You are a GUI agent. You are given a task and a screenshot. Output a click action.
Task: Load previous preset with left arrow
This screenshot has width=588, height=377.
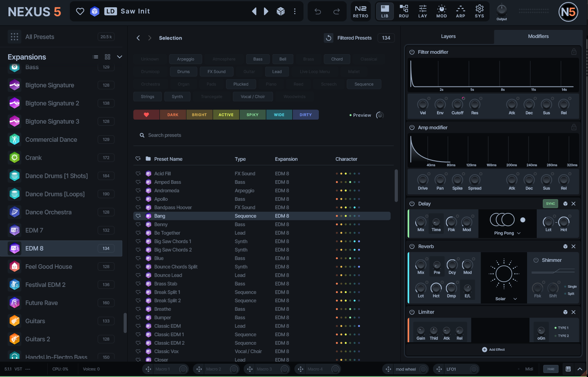[254, 11]
